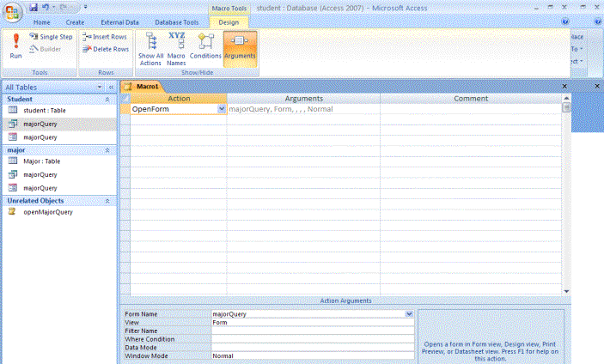Close the Macro1 document with X button

click(x=564, y=86)
